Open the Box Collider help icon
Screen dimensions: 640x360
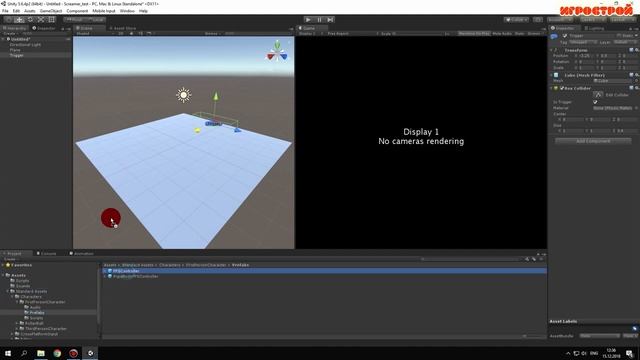(x=631, y=88)
